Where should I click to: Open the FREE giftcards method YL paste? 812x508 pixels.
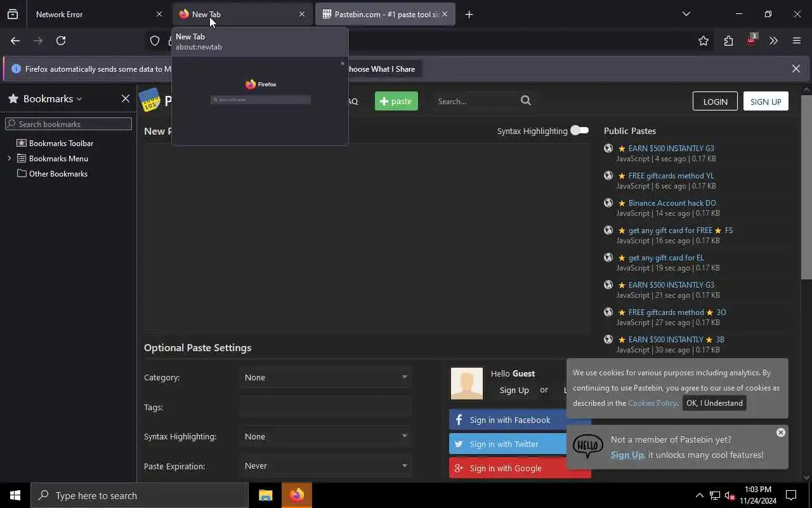pyautogui.click(x=671, y=176)
